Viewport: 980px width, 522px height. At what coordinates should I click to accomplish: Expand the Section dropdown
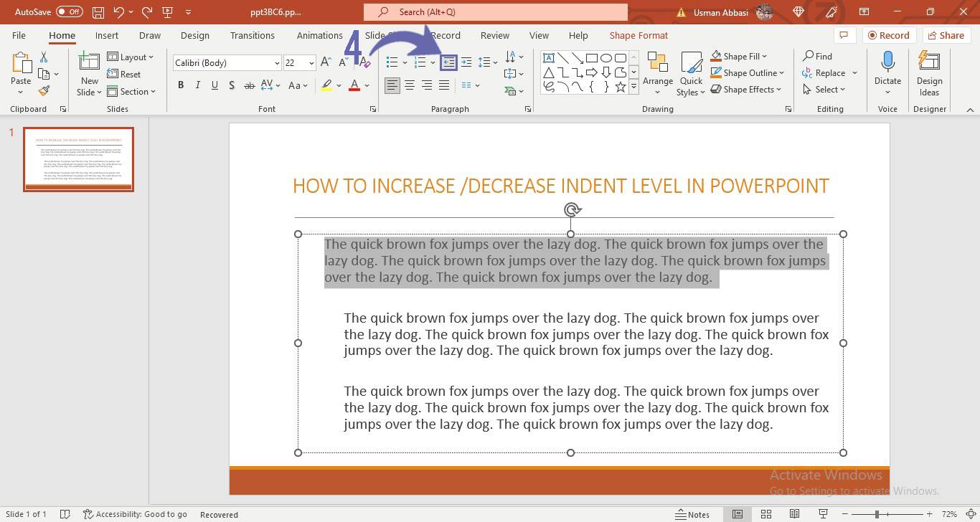tap(132, 91)
